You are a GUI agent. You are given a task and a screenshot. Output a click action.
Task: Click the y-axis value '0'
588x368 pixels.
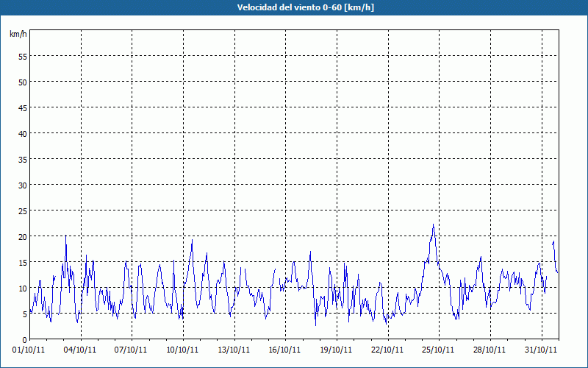click(x=25, y=340)
